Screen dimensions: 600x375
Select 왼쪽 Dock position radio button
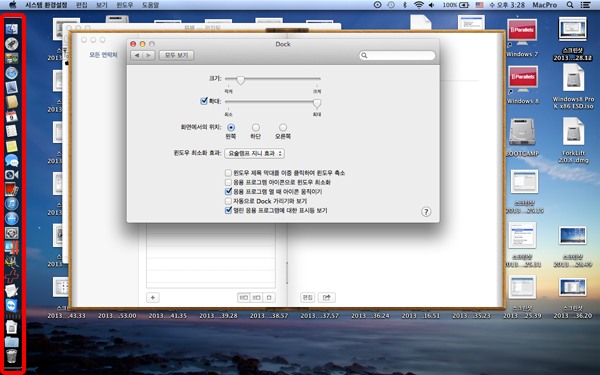(x=231, y=127)
